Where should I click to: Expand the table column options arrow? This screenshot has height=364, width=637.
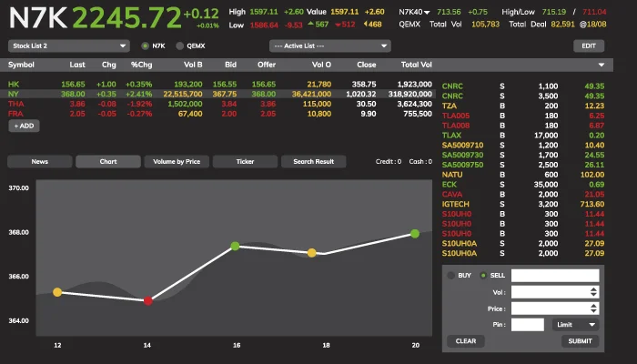601,66
